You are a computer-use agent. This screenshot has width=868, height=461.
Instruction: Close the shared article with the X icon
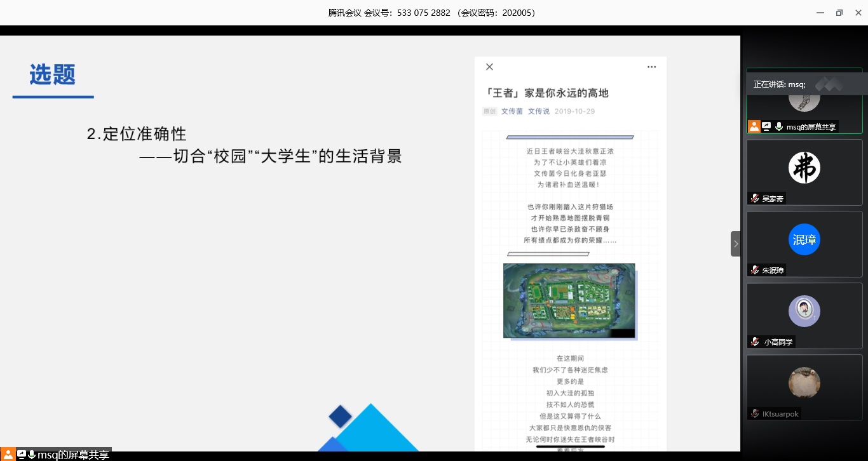(x=489, y=67)
